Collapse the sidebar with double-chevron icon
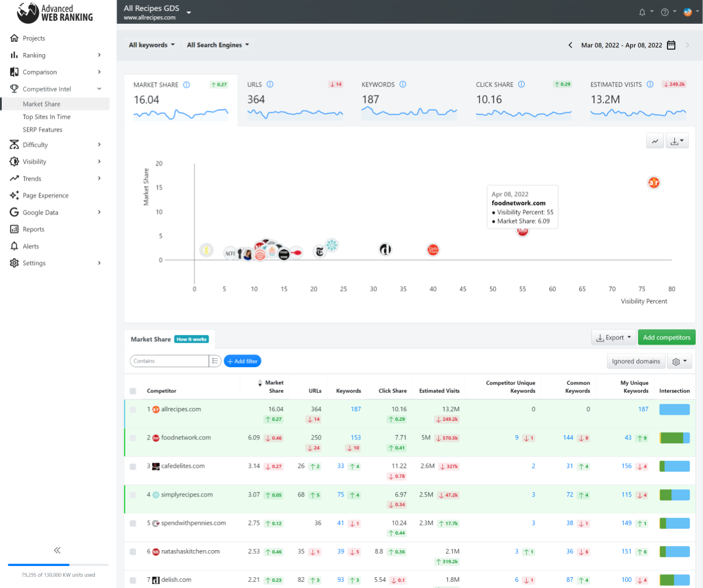 click(x=57, y=550)
